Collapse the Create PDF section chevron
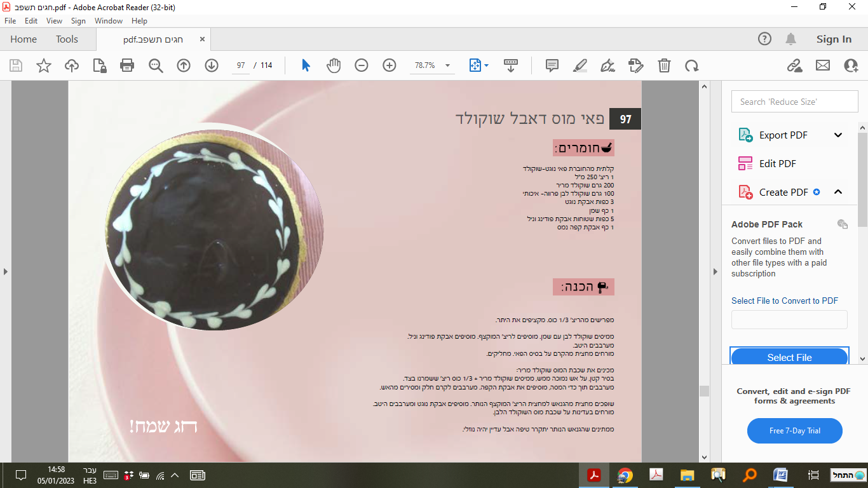The width and height of the screenshot is (868, 488). pyautogui.click(x=838, y=192)
